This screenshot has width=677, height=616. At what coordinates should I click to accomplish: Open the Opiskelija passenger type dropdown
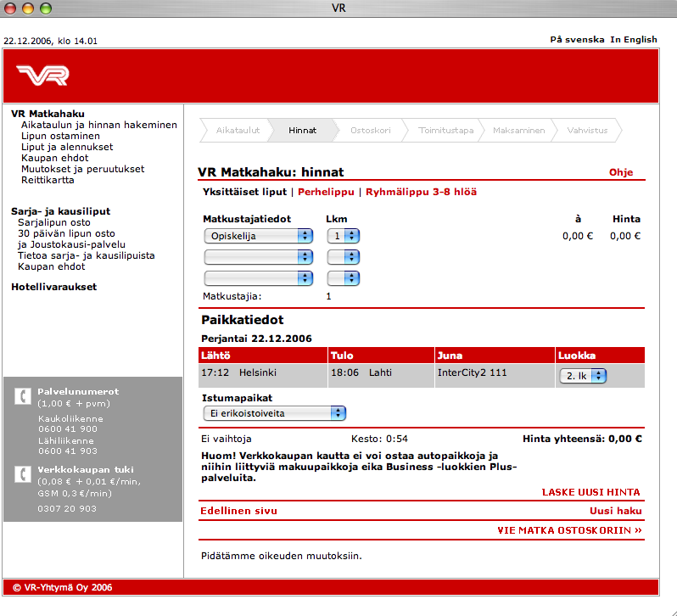tap(258, 236)
